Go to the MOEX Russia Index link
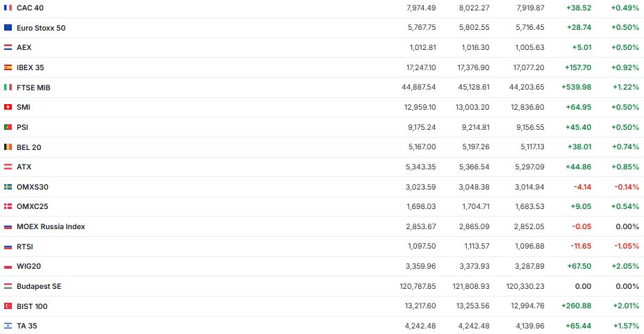Screen dimensions: 644x334 pyautogui.click(x=51, y=226)
